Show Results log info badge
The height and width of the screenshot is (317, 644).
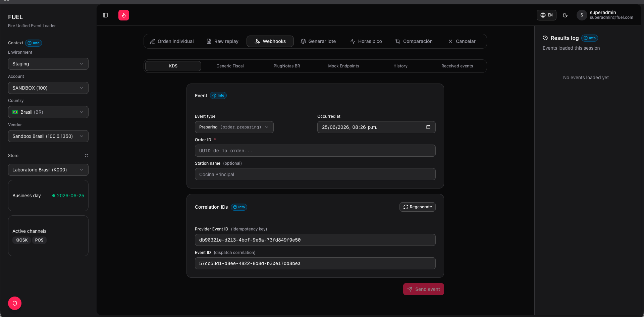[x=590, y=38]
